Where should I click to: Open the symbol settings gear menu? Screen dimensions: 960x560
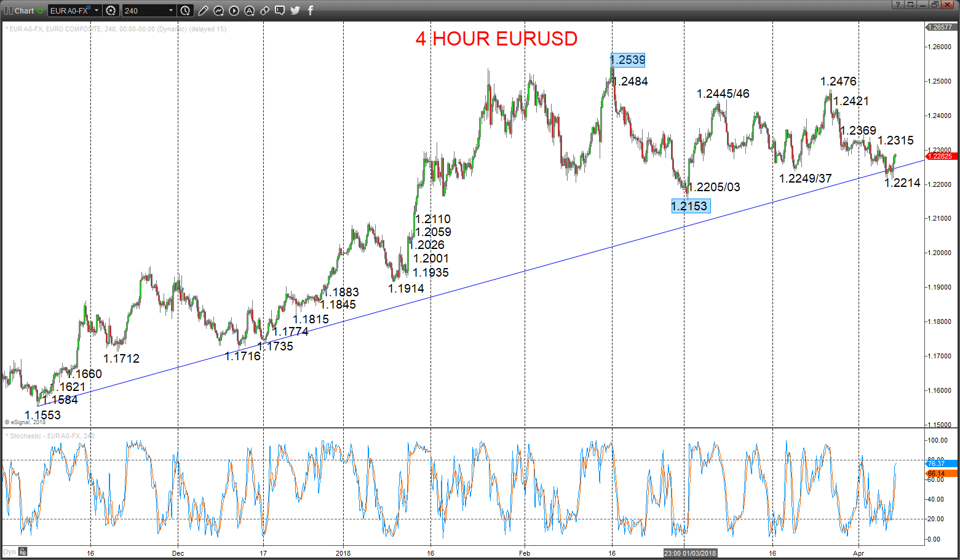pyautogui.click(x=111, y=10)
